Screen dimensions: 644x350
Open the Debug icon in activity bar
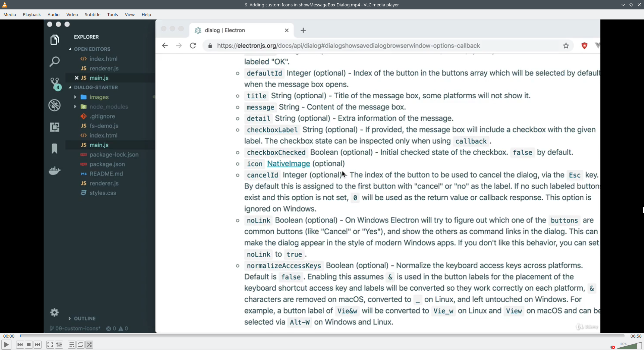[54, 105]
